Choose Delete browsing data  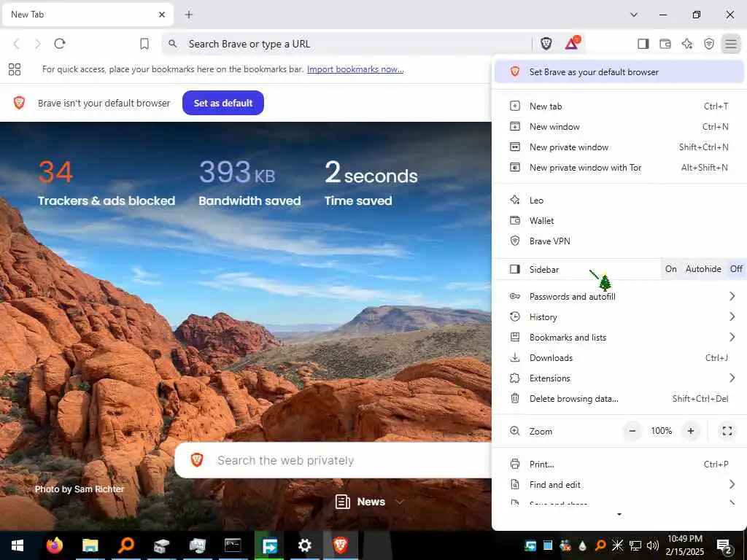[x=619, y=399]
